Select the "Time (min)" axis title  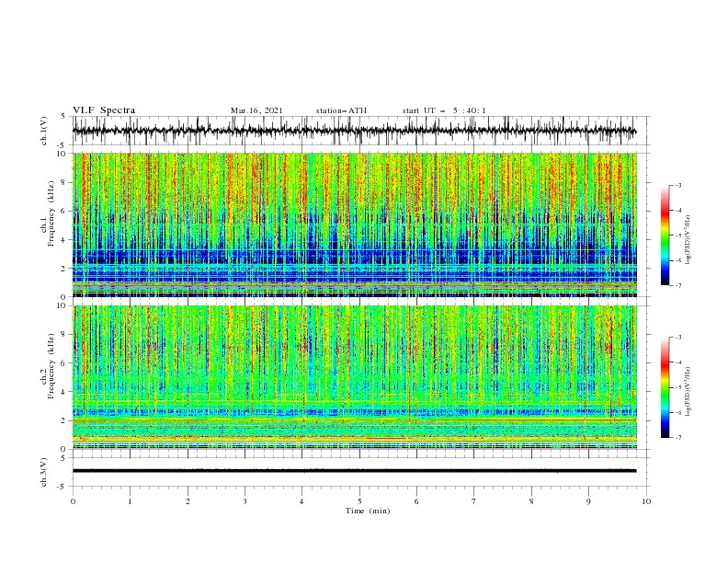368,511
